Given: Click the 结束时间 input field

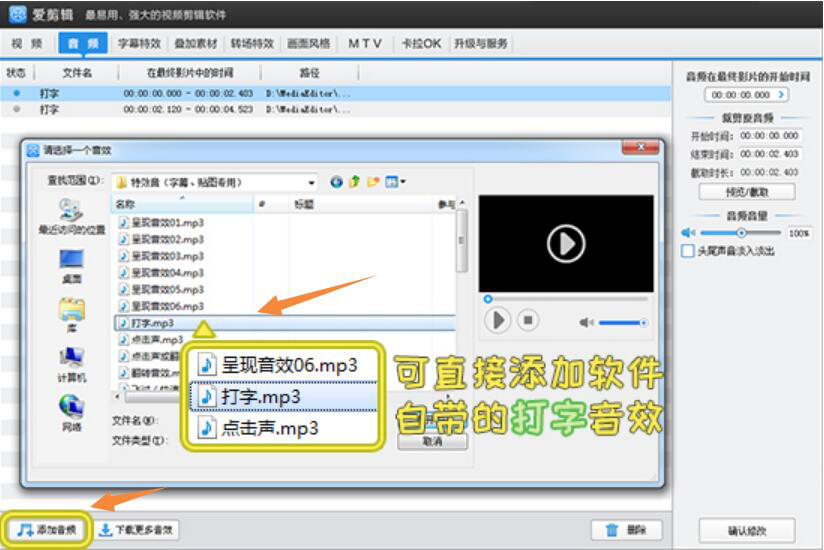Looking at the screenshot, I should click(x=770, y=154).
